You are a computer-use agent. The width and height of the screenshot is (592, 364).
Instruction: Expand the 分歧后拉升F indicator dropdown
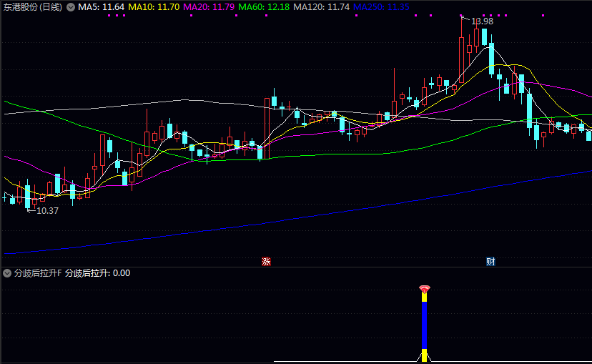coord(7,273)
